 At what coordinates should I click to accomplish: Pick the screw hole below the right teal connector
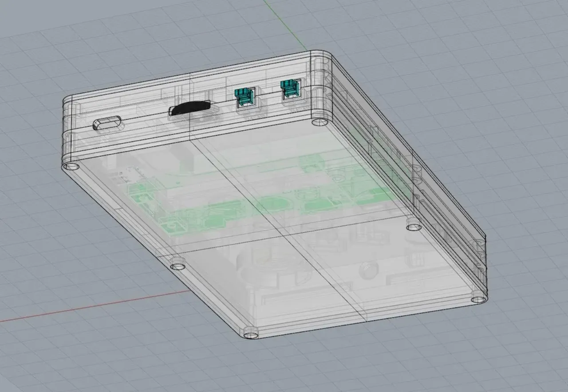(x=319, y=121)
